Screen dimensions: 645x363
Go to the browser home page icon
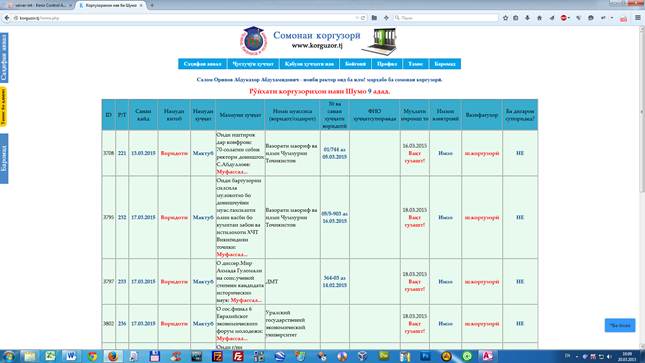pos(539,18)
